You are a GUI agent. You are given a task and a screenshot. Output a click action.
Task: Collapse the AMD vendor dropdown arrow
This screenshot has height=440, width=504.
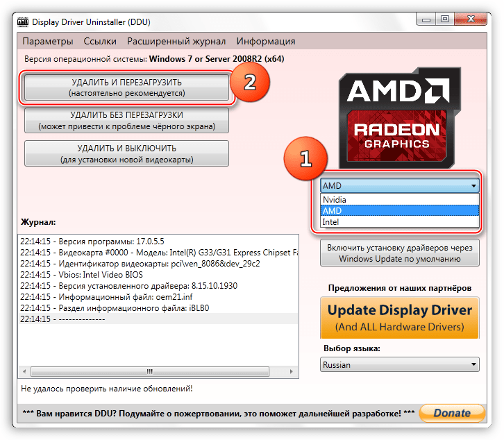point(473,186)
